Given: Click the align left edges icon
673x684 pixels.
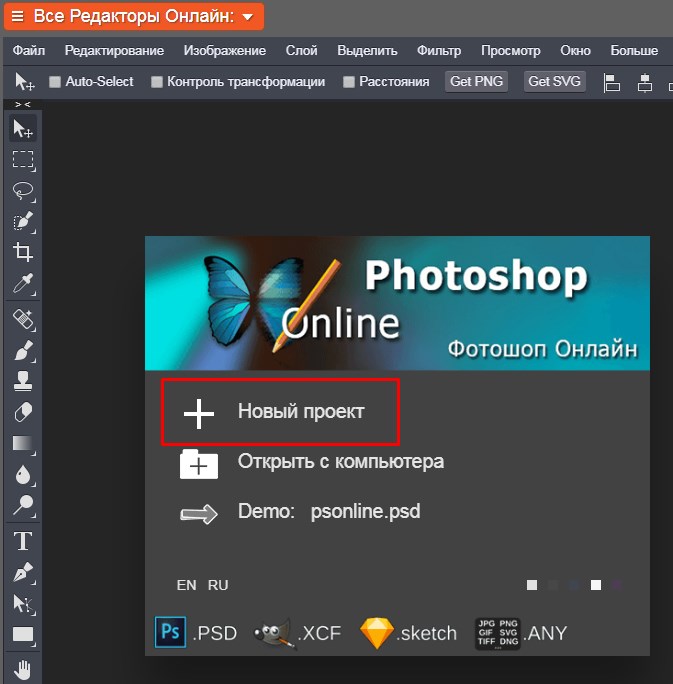Looking at the screenshot, I should click(x=612, y=82).
